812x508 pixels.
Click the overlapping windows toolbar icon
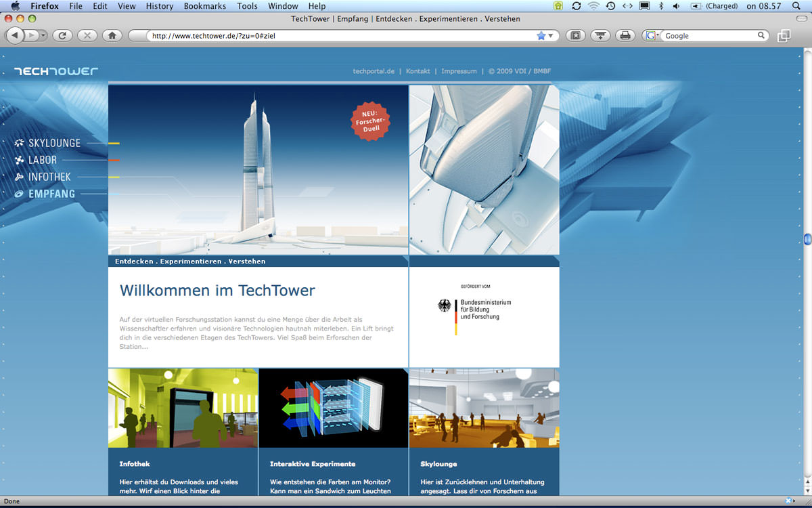point(784,36)
